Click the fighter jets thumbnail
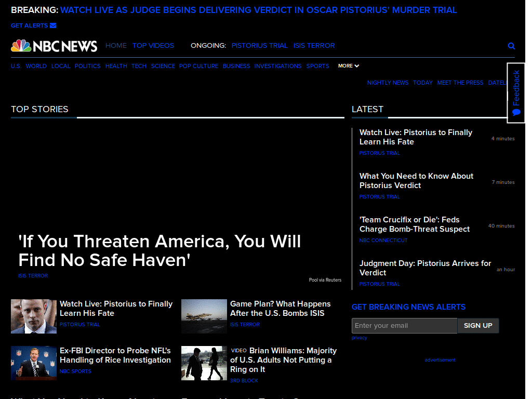532x399 pixels. [204, 316]
